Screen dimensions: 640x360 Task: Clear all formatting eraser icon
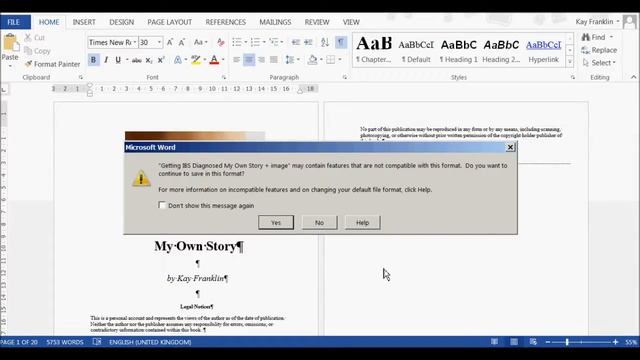221,42
